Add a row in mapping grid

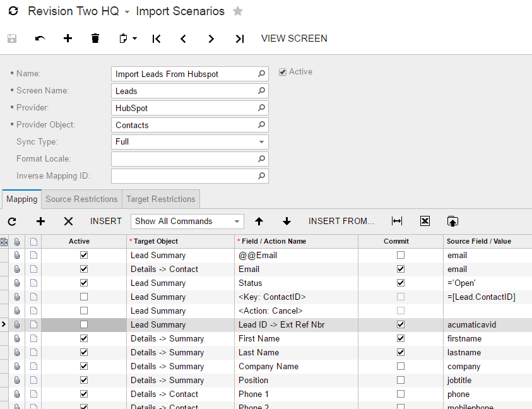click(x=41, y=222)
